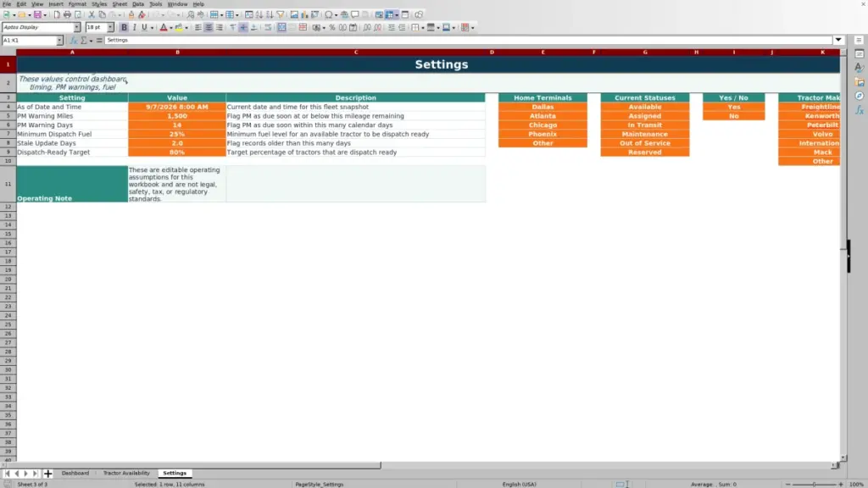Open the Data menu
This screenshot has width=868, height=488.
coord(138,4)
